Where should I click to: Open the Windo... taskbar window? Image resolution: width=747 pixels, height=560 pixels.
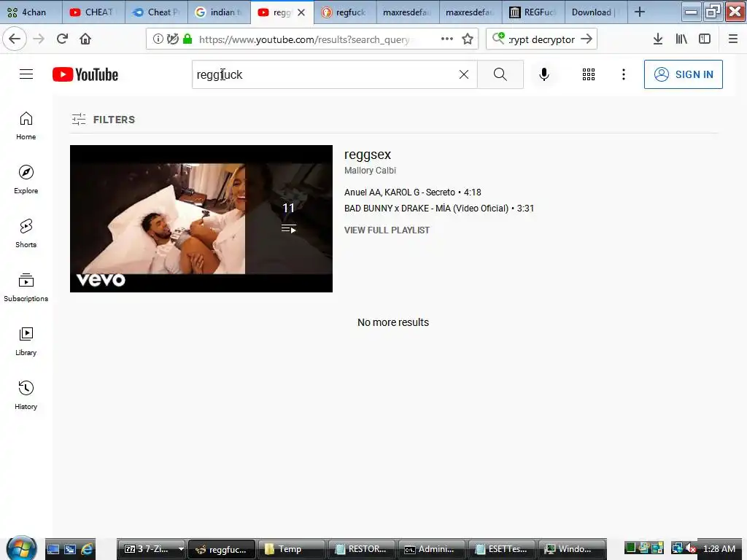(572, 549)
